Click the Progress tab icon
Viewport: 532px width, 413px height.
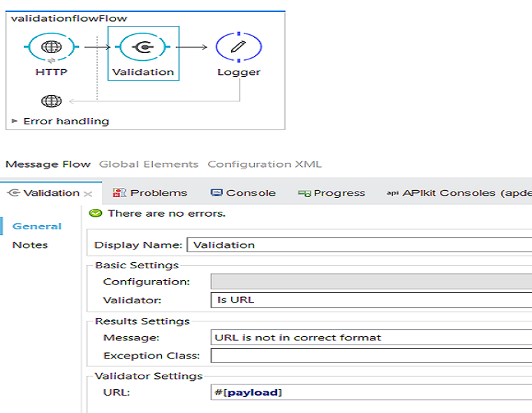pyautogui.click(x=304, y=193)
